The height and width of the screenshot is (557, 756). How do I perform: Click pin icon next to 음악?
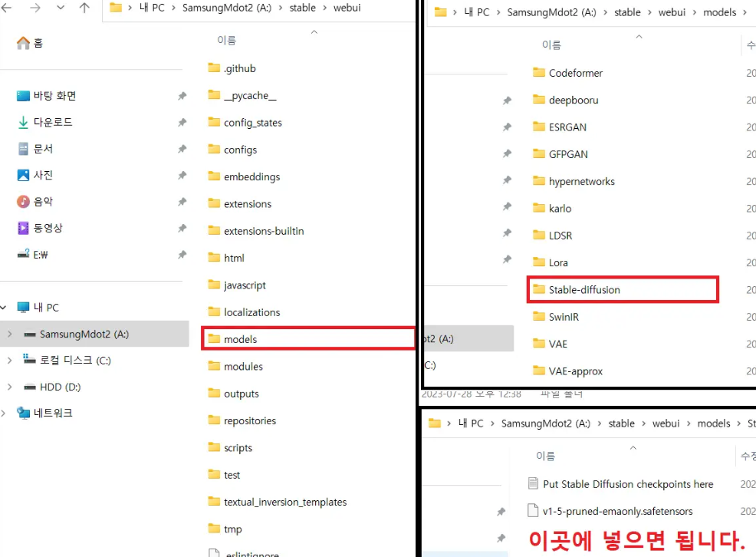[x=182, y=201]
